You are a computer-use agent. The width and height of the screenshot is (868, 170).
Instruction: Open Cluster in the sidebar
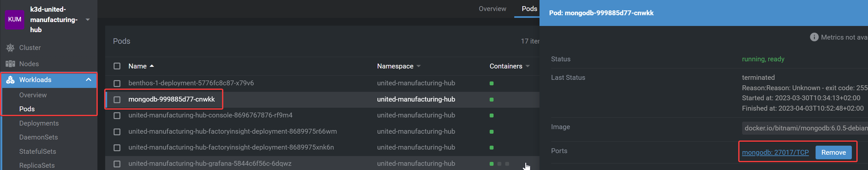(x=30, y=48)
